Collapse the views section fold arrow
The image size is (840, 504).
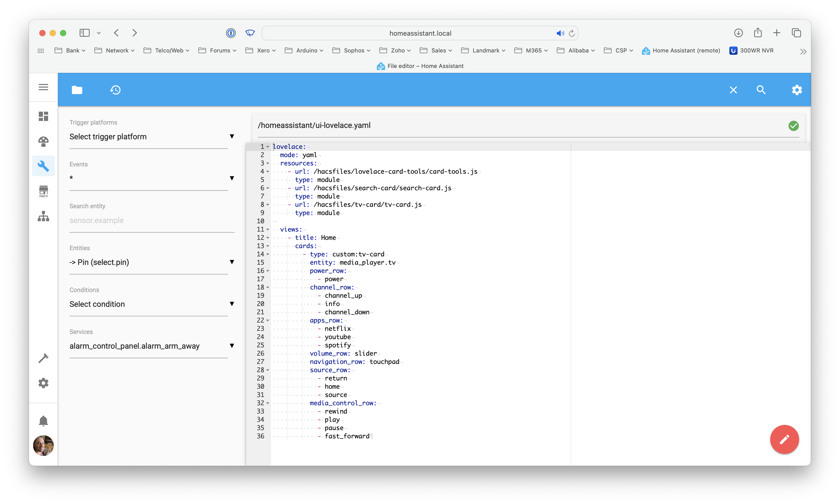pyautogui.click(x=268, y=230)
